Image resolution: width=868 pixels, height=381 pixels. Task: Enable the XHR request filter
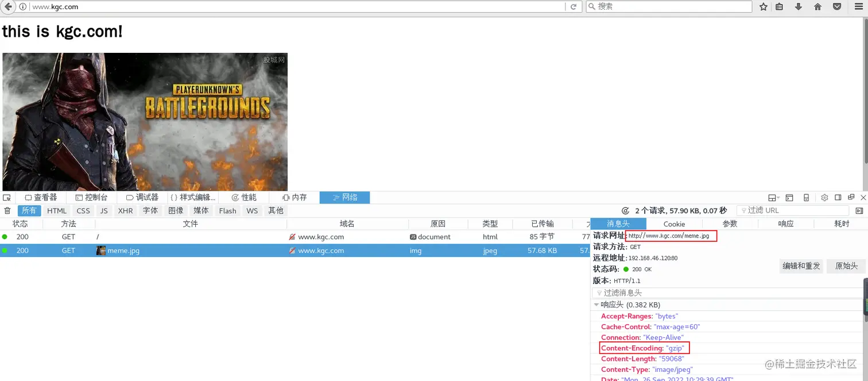tap(125, 210)
